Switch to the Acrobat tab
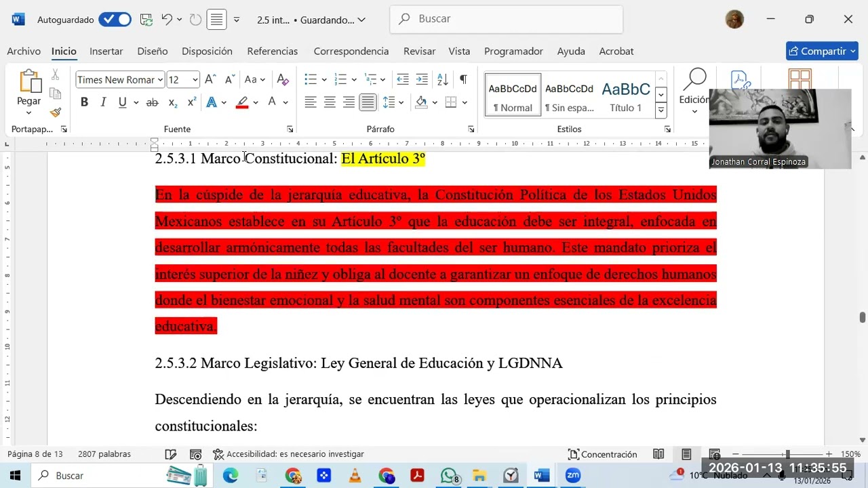 616,51
